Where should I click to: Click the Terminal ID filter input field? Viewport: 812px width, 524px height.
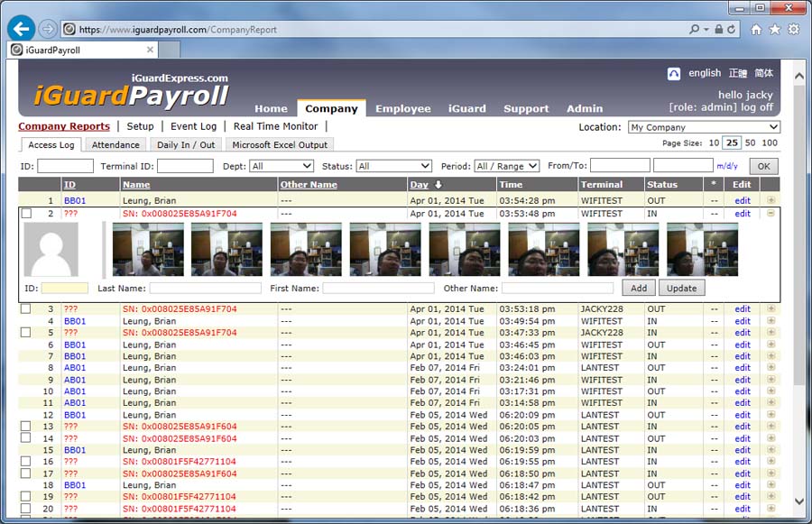point(185,166)
